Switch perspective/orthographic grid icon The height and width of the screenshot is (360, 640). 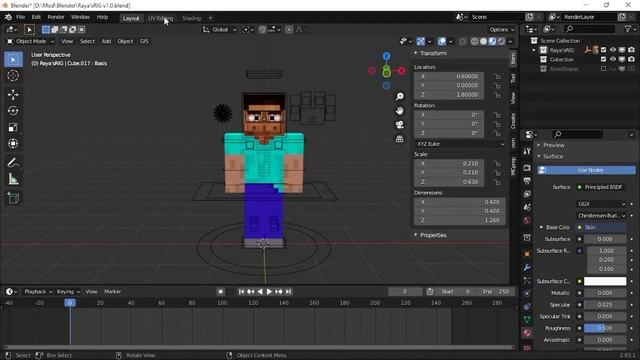pyautogui.click(x=400, y=139)
